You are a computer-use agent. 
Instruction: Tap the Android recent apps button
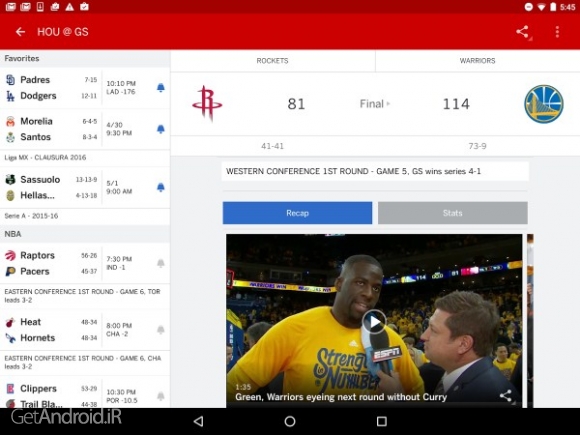pos(382,421)
